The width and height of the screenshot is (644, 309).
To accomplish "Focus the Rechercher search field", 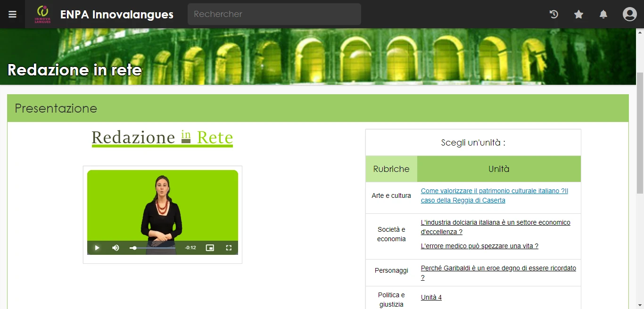I will 274,14.
